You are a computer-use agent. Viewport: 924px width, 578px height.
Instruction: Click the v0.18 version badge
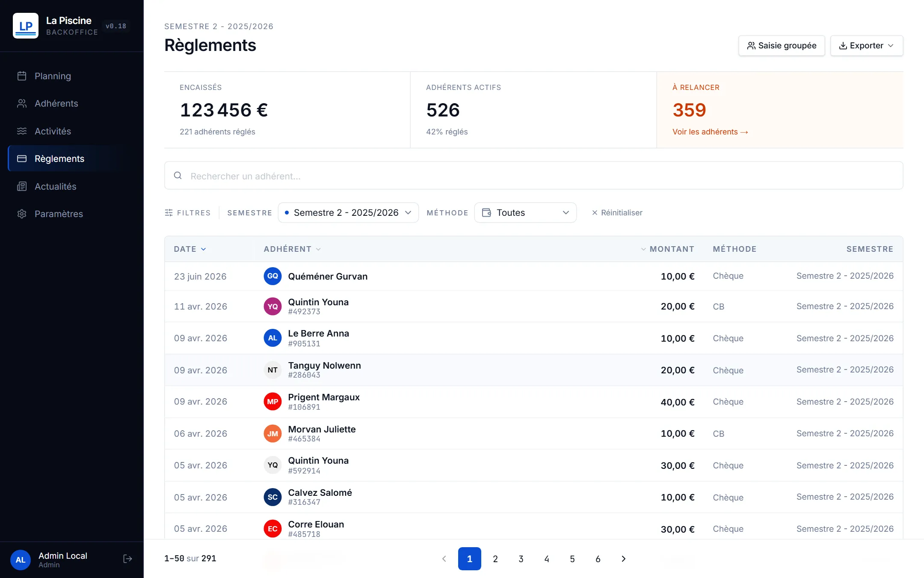(116, 26)
